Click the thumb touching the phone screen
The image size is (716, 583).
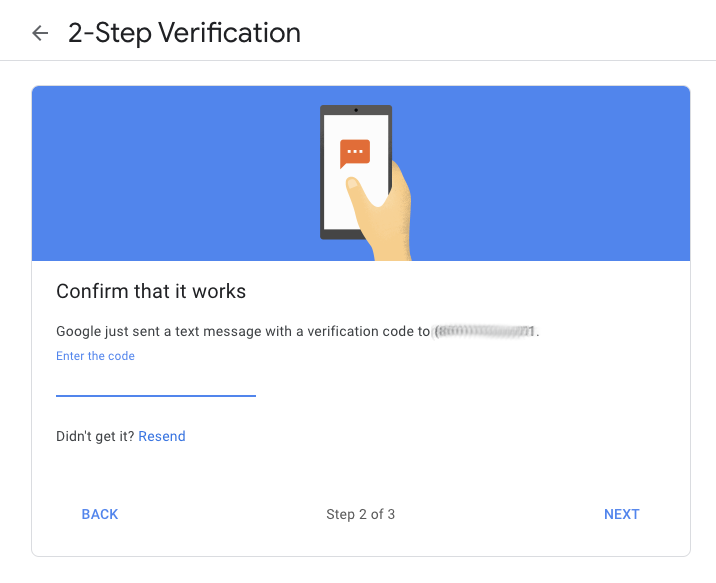pyautogui.click(x=359, y=192)
